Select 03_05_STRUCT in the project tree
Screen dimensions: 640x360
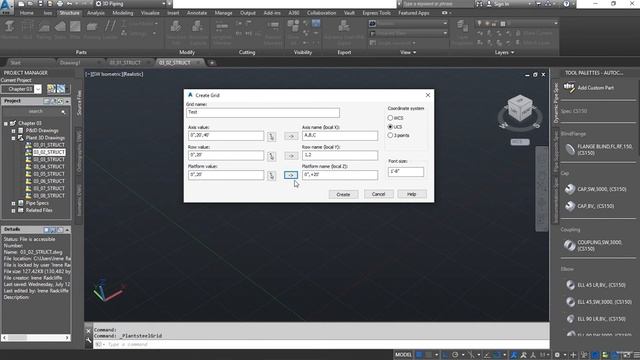[x=49, y=174]
